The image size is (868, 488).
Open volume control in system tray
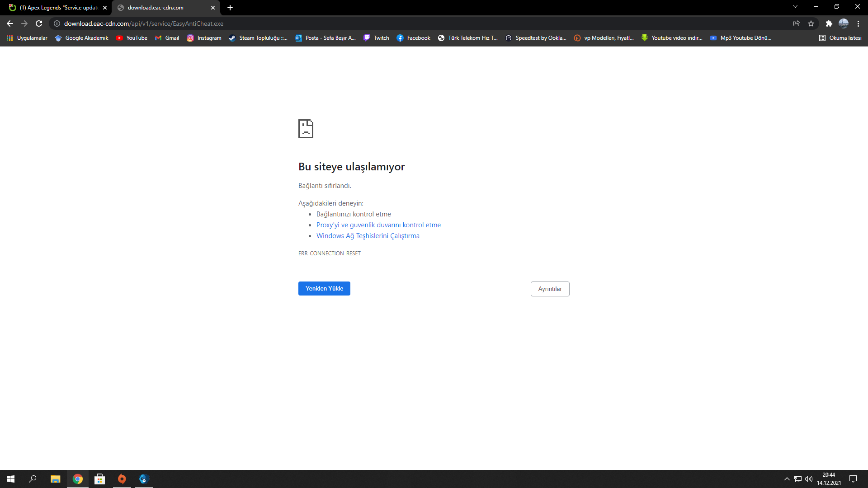[809, 479]
